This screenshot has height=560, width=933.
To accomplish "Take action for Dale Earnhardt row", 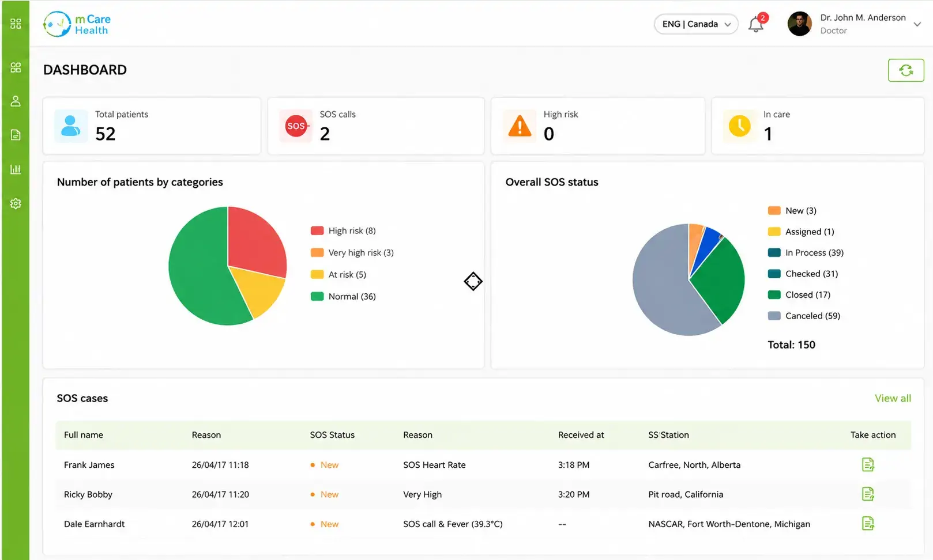I will point(868,523).
